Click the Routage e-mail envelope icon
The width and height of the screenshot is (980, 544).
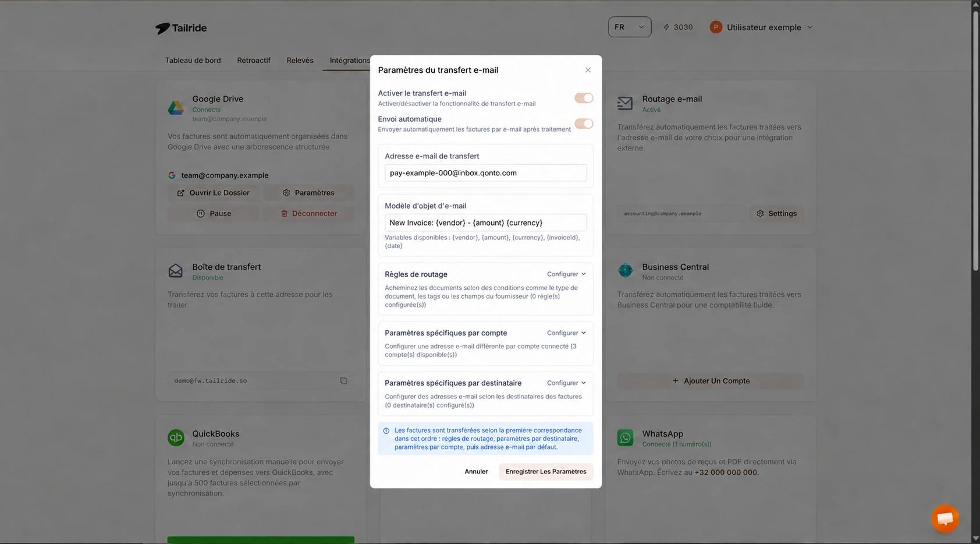[x=625, y=103]
